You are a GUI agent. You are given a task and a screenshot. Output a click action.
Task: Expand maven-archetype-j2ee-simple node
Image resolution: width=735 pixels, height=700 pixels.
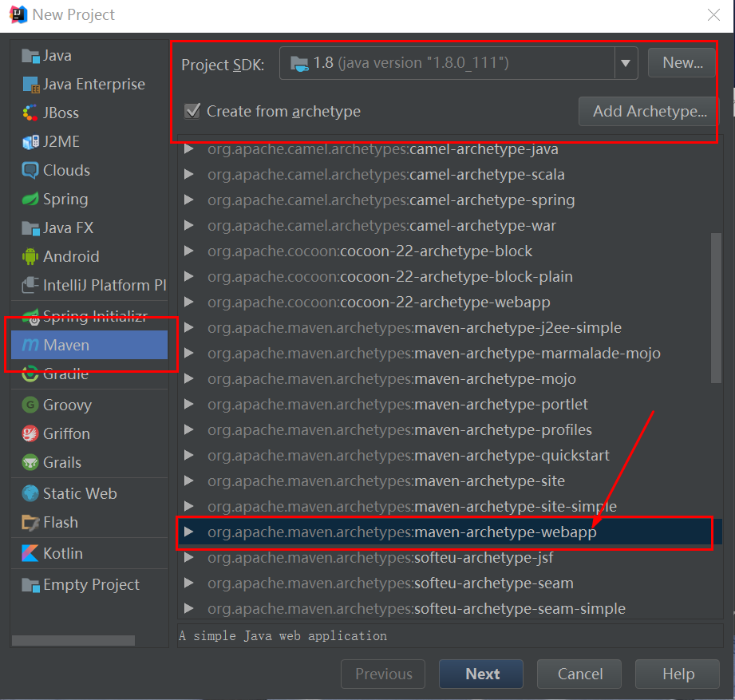pyautogui.click(x=189, y=327)
